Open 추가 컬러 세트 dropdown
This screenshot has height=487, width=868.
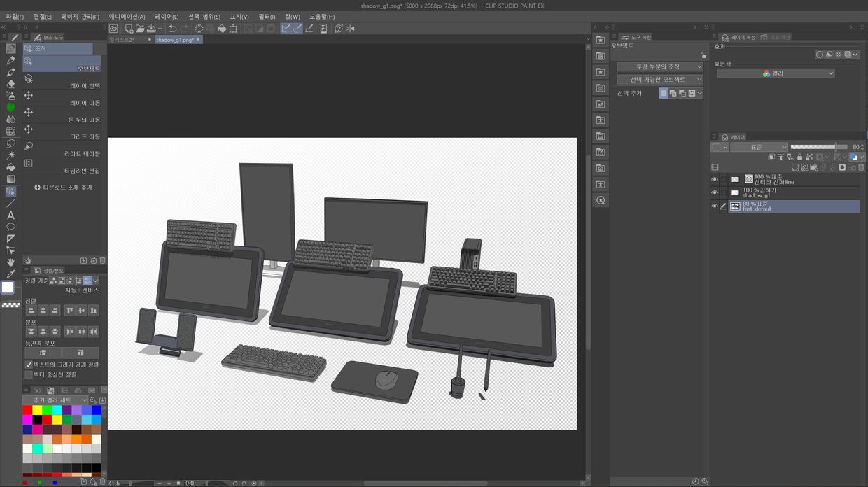pyautogui.click(x=55, y=400)
